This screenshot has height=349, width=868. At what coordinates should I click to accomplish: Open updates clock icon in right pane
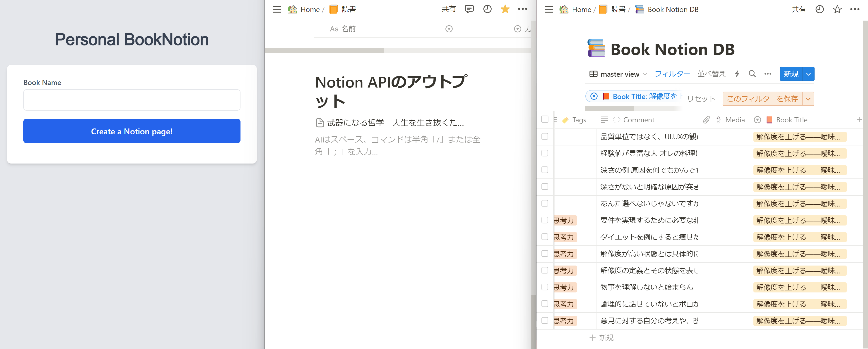pyautogui.click(x=820, y=9)
